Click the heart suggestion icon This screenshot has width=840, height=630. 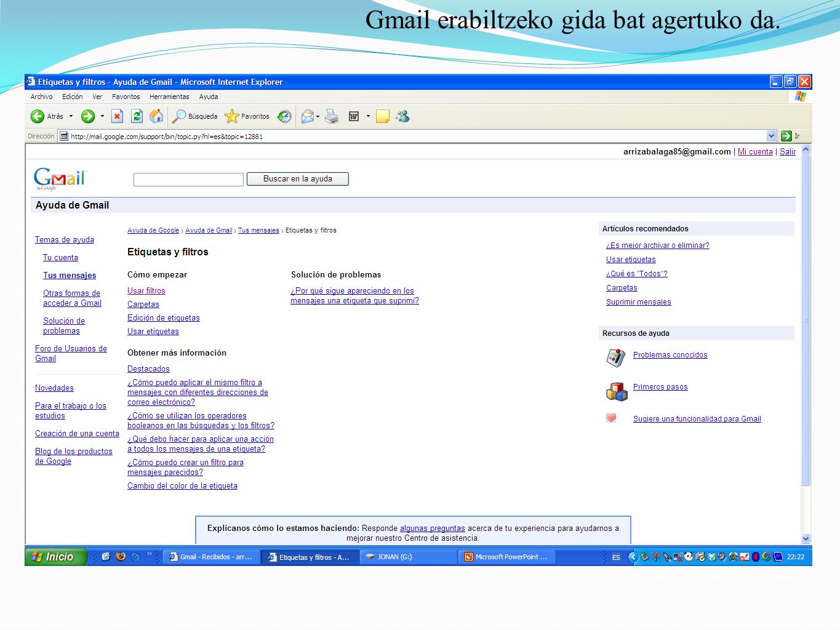click(x=611, y=418)
